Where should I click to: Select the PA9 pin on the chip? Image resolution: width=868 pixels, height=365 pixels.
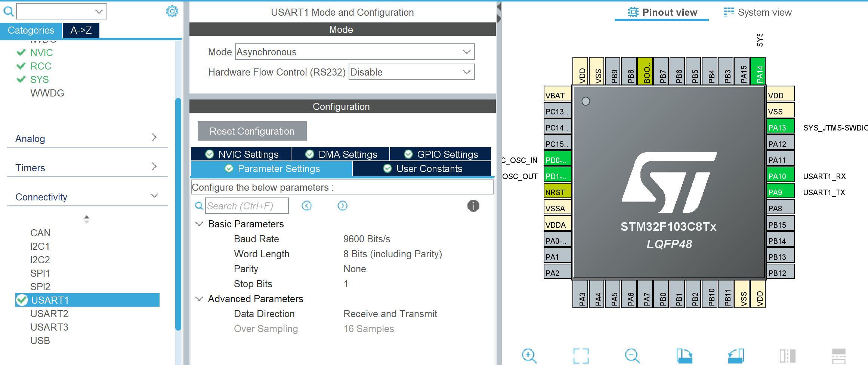click(780, 192)
